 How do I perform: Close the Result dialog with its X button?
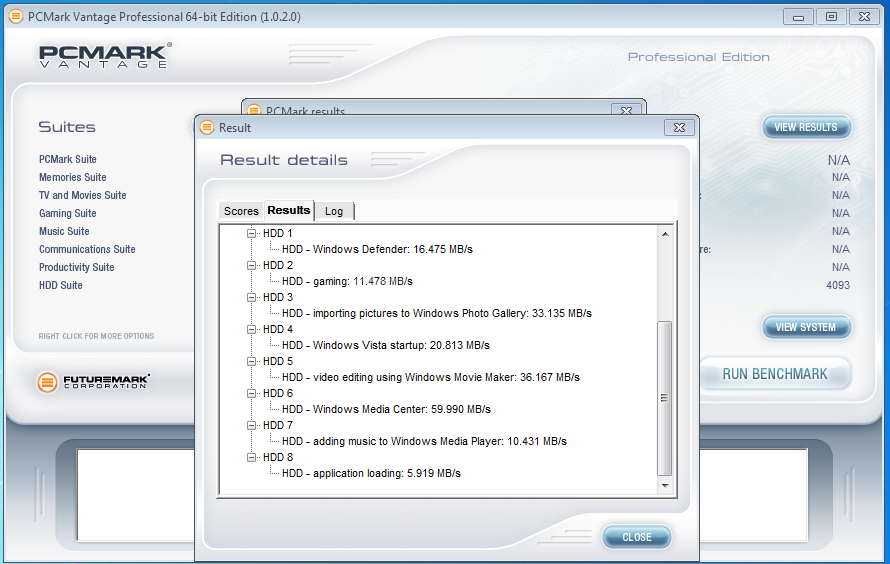(x=679, y=128)
